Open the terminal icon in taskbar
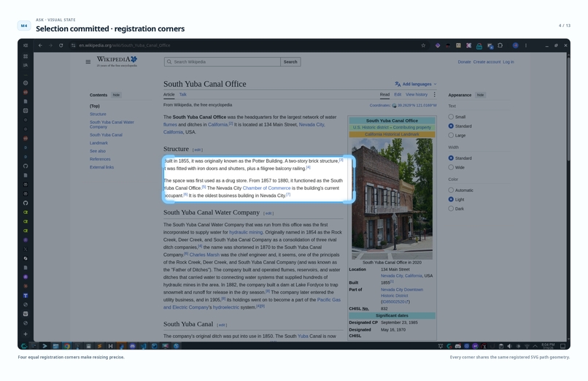 (45, 346)
